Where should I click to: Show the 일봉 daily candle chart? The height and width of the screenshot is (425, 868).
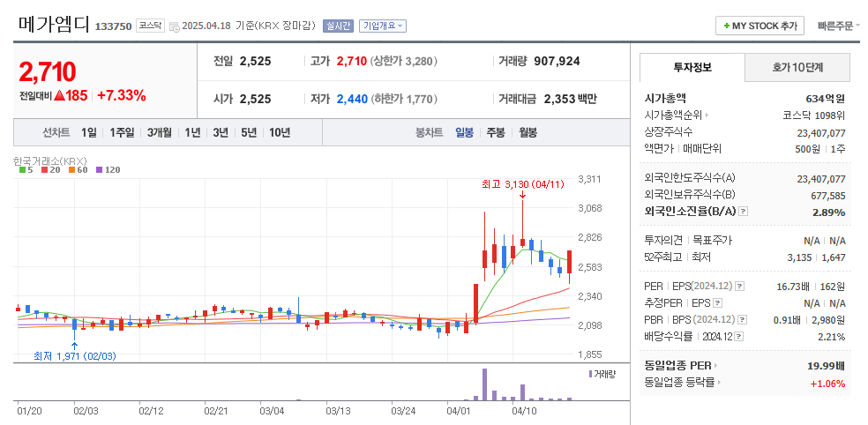[x=464, y=133]
